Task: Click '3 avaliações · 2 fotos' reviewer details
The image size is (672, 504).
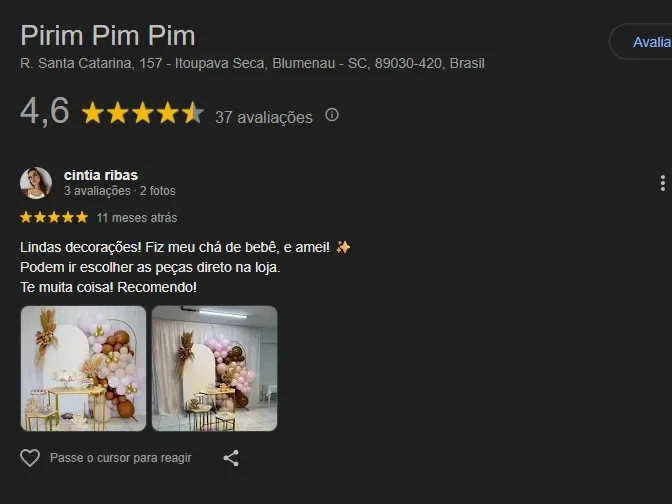Action: click(x=120, y=191)
